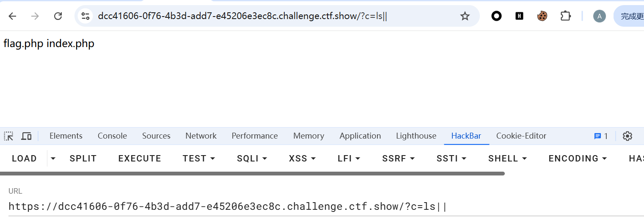Open DevTools settings gear
The height and width of the screenshot is (217, 644).
627,136
